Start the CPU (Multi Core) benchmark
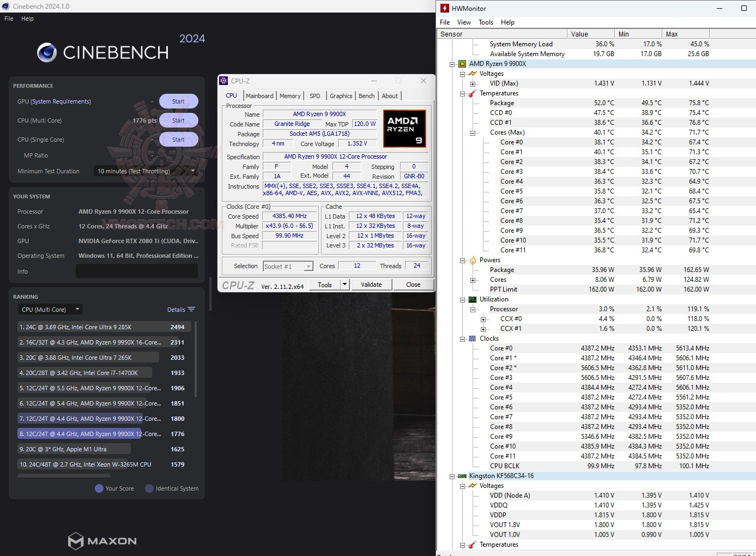This screenshot has width=756, height=556. point(178,120)
